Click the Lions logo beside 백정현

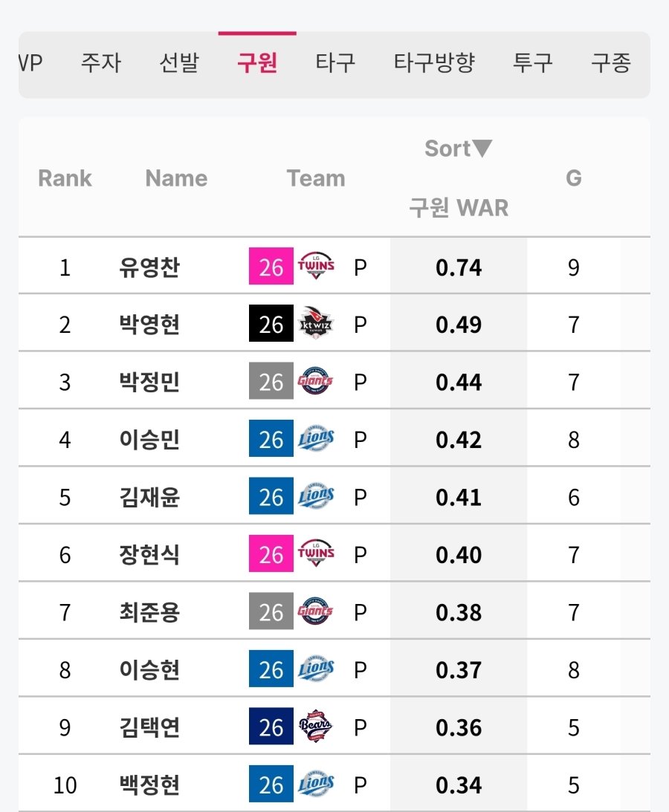[316, 785]
